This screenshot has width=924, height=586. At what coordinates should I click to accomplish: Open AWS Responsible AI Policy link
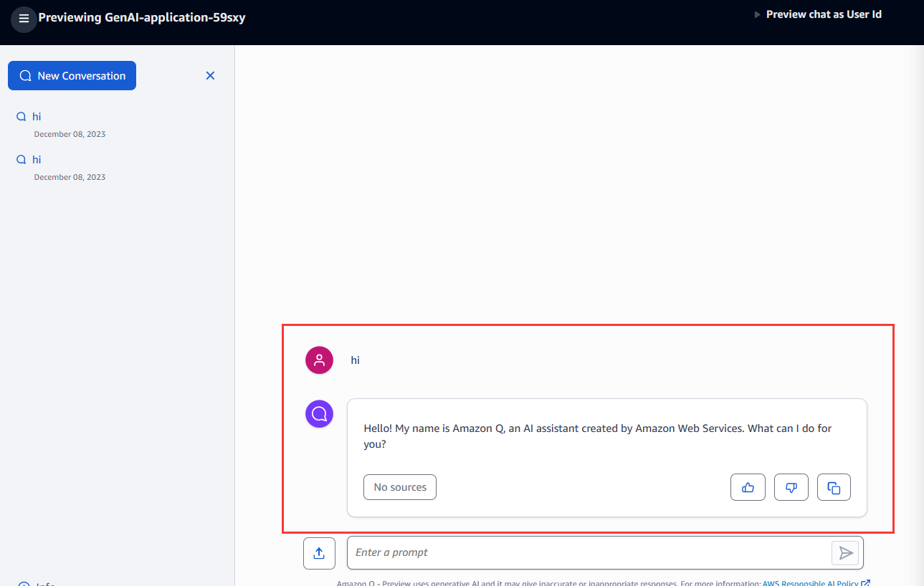(816, 583)
